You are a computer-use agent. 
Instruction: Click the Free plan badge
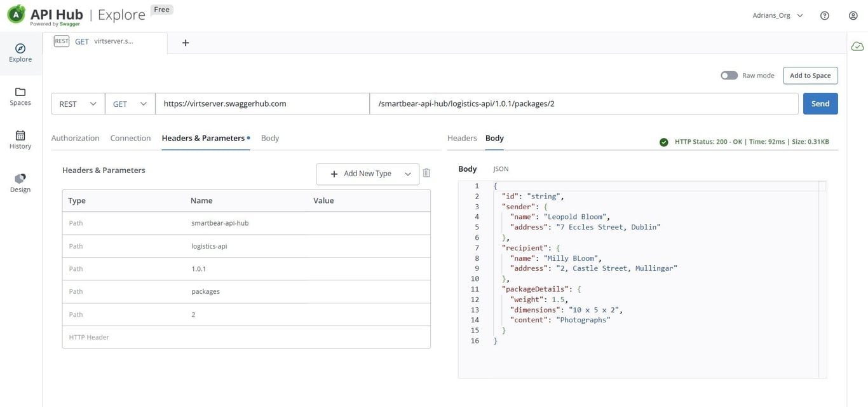pyautogui.click(x=162, y=10)
